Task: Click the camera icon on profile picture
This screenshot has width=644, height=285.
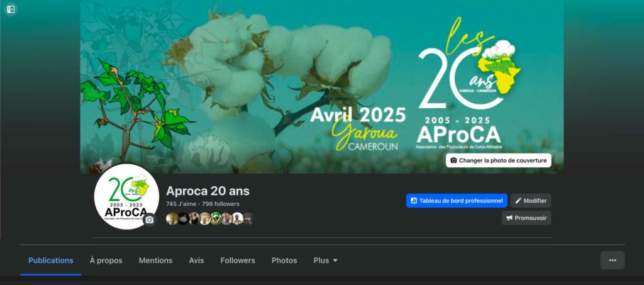Action: click(x=150, y=220)
